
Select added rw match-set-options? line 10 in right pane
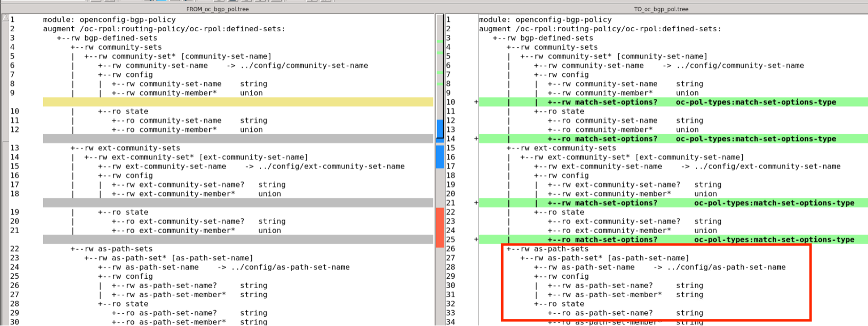(673, 102)
